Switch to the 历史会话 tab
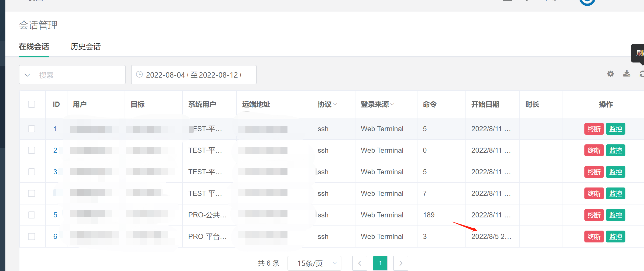The image size is (644, 271). click(86, 47)
